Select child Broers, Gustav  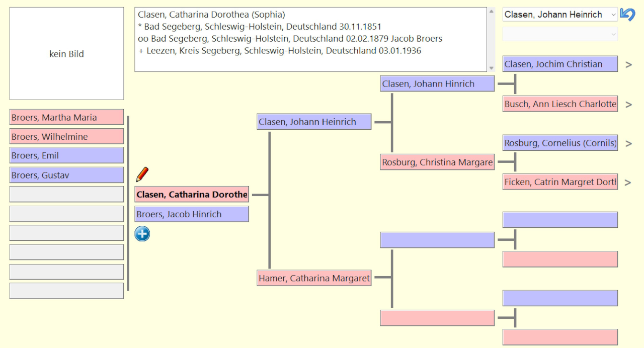click(x=66, y=176)
